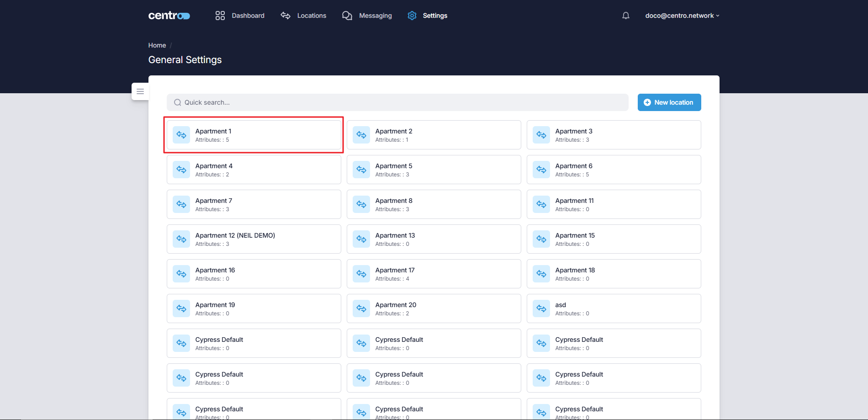Open the Apartment 18 location name
868x420 pixels.
[x=575, y=270]
